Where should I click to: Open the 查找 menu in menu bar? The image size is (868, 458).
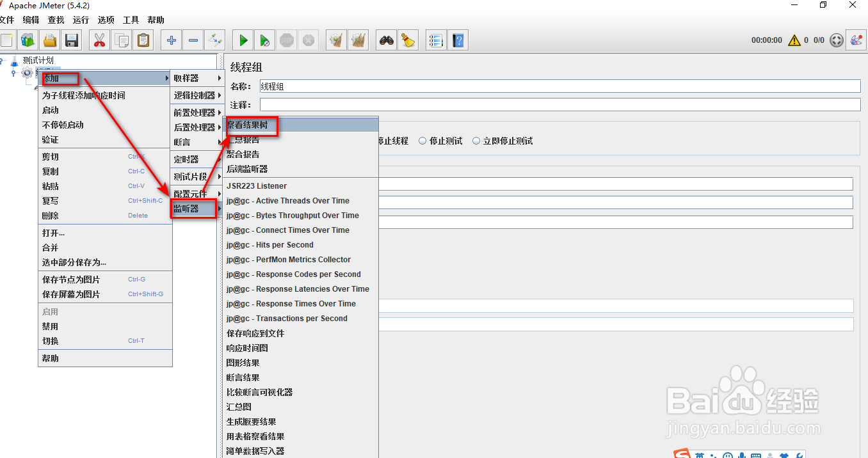[x=56, y=20]
